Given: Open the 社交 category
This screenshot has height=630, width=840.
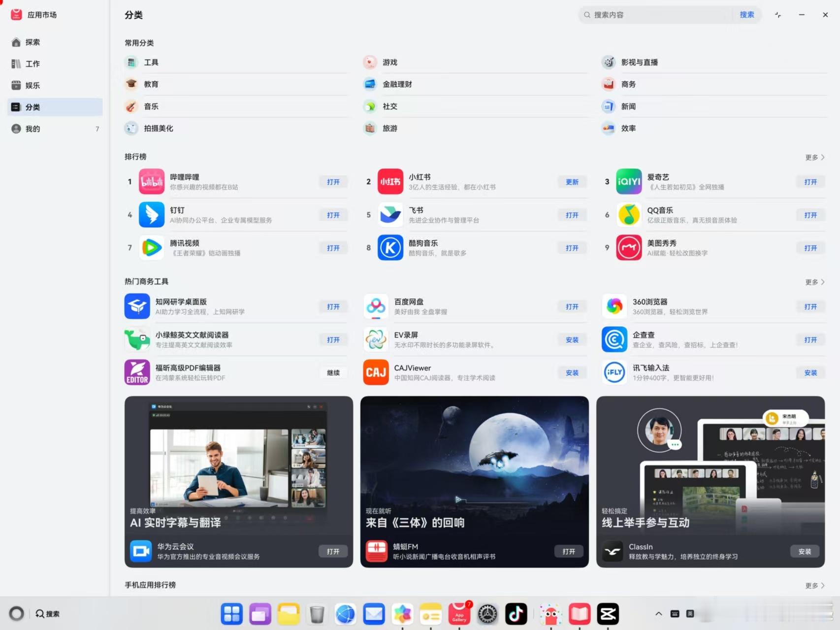Looking at the screenshot, I should (475, 106).
